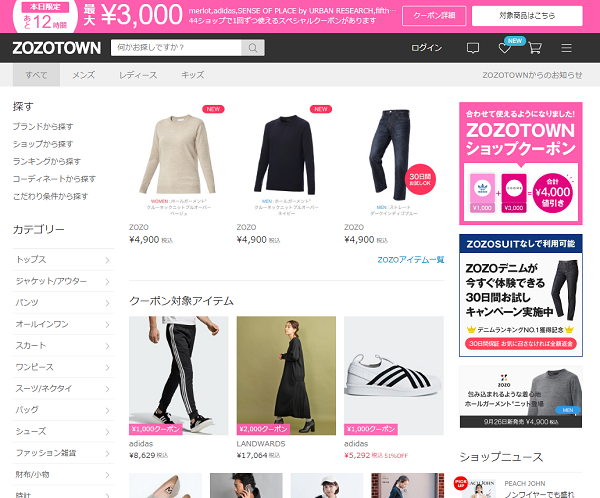Image resolution: width=600 pixels, height=498 pixels.
Task: Open adidas white sneaker product image
Action: coord(394,376)
